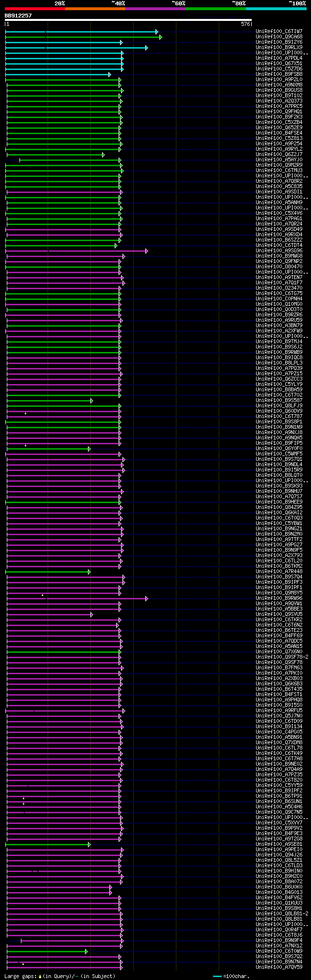311x980 pixels.
Task: Select the UniRef100_C6T0W9 label
Action: tap(279, 951)
